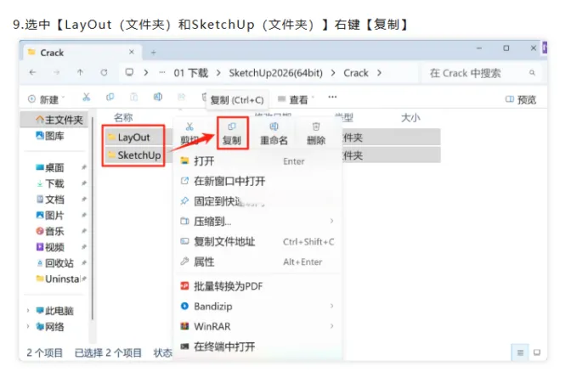588x383 pixels.
Task: Click the toolbar Rename icon
Action: click(158, 98)
